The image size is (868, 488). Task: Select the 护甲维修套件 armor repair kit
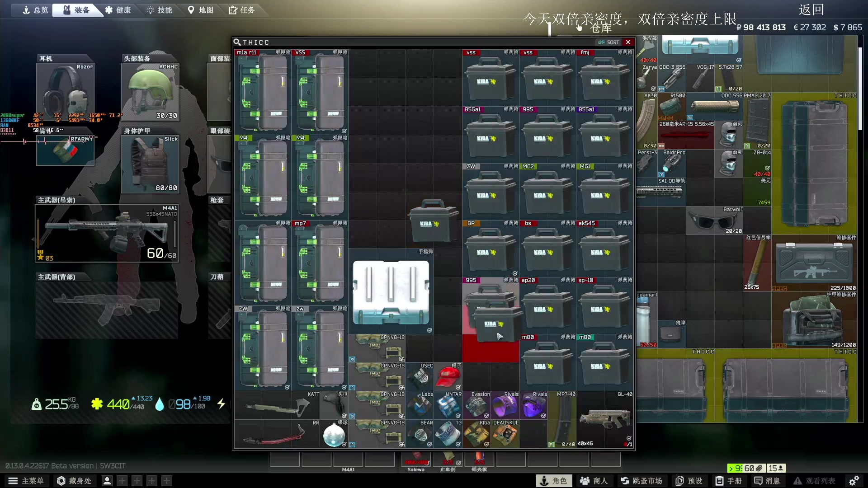[x=814, y=320]
